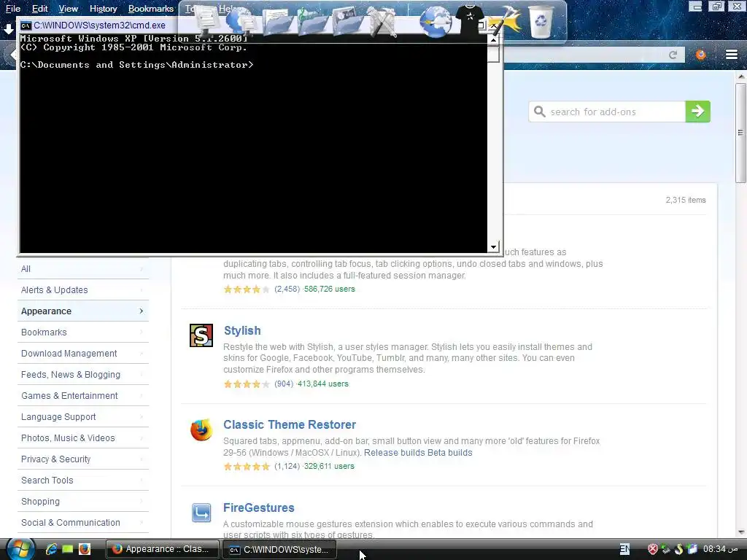
Task: Open the pictures folder dock icon
Action: tap(347, 21)
